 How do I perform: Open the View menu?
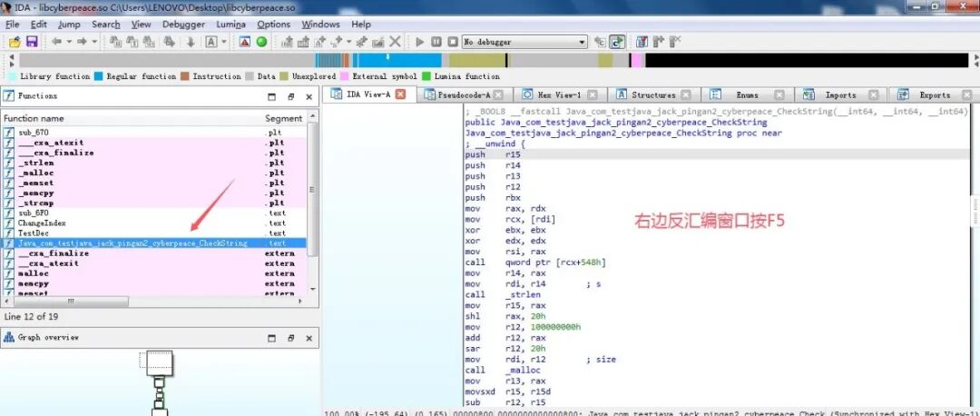(x=142, y=25)
